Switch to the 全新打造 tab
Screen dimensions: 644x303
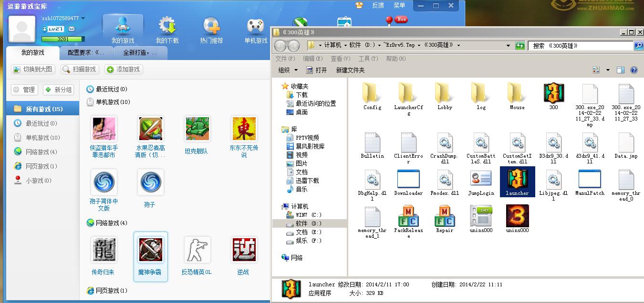pos(141,53)
